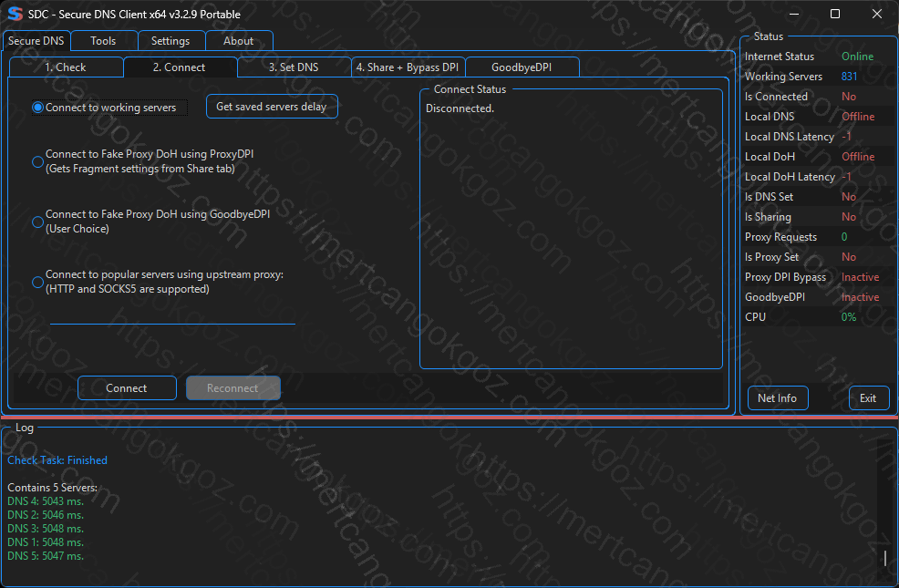Switch to the About tab
Screen dimensions: 899x588
point(239,41)
